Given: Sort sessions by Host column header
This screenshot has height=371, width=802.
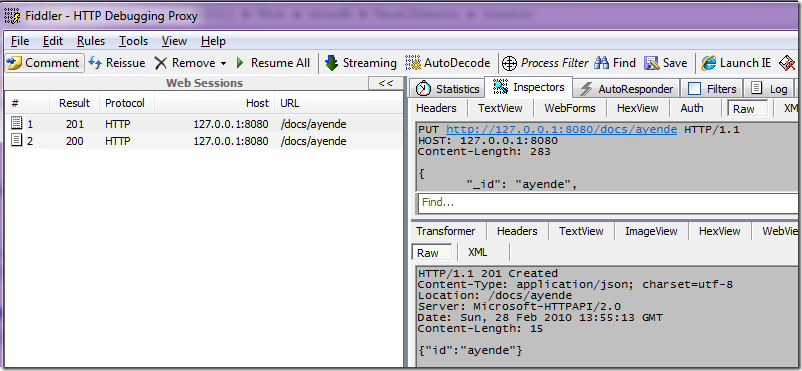Looking at the screenshot, I should click(215, 103).
